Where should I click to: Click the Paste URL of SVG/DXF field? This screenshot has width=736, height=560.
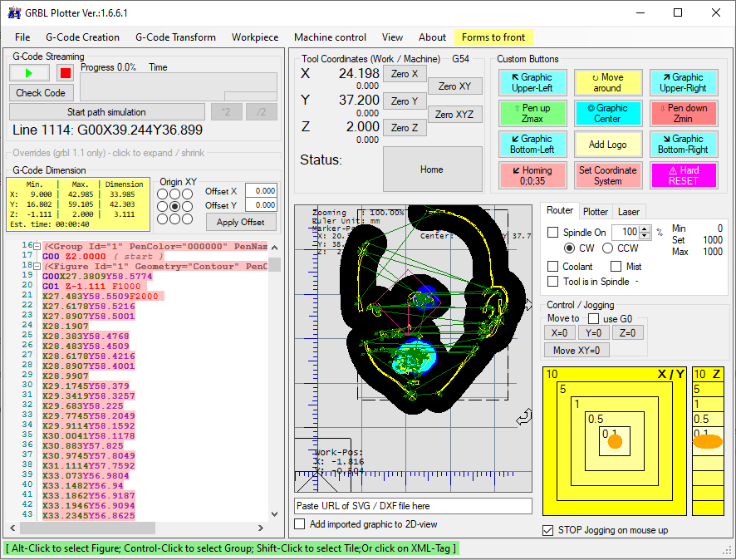pyautogui.click(x=413, y=506)
